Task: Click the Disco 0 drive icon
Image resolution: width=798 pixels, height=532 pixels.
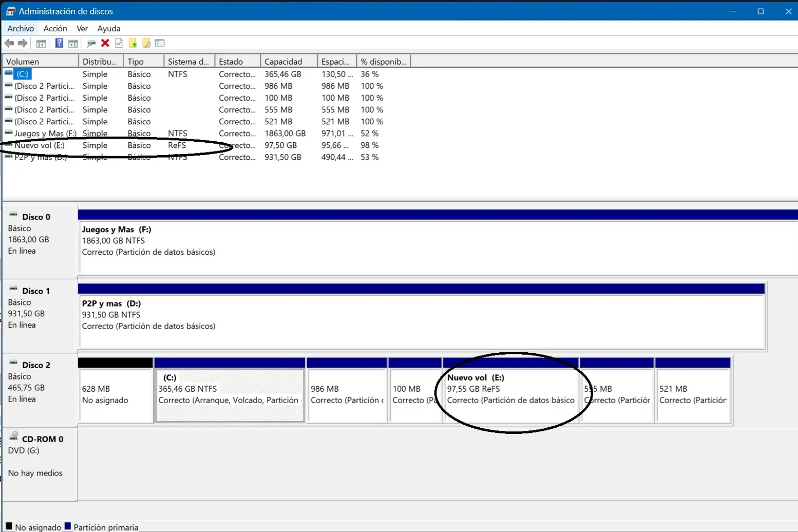Action: 13,215
